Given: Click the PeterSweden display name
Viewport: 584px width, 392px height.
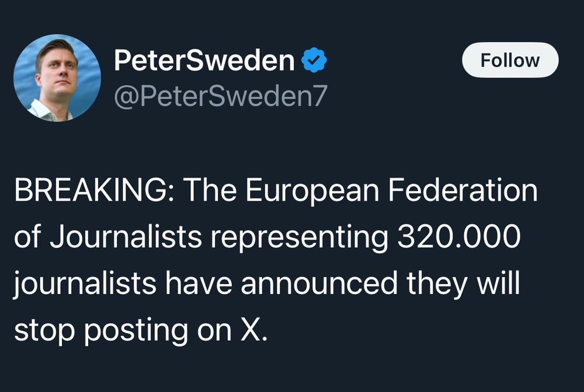Looking at the screenshot, I should 204,61.
